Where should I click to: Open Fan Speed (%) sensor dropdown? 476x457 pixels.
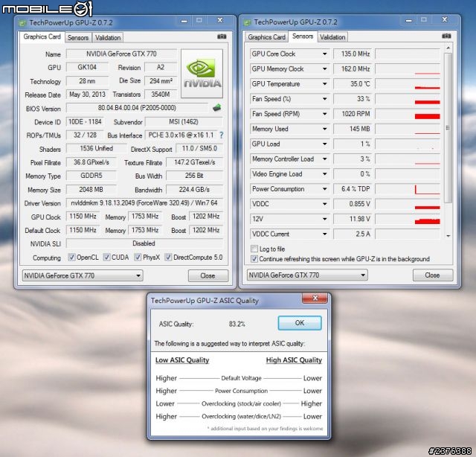tap(324, 99)
